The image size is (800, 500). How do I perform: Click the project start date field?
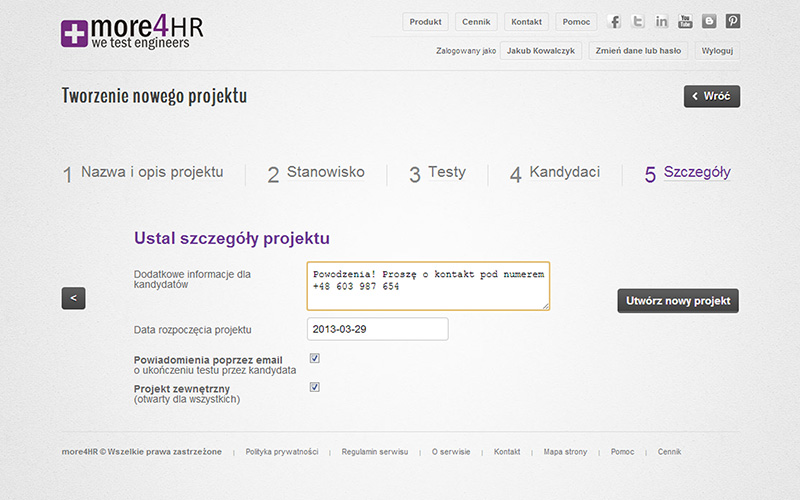pos(378,329)
